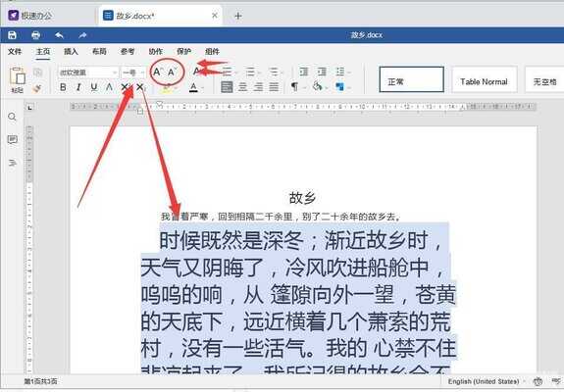This screenshot has height=392, width=564.
Task: Open the Comments panel in the left sidebar
Action: point(12,139)
